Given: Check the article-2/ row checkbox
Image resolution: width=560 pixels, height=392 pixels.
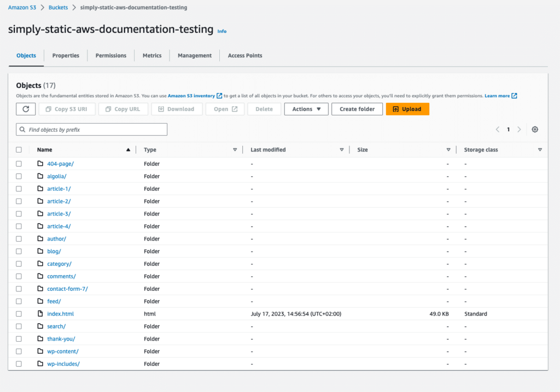Looking at the screenshot, I should [19, 201].
